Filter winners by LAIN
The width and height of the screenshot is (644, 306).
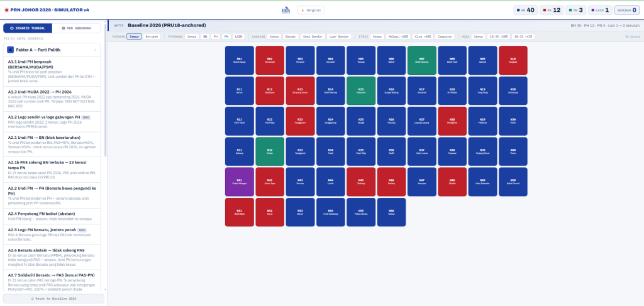[x=238, y=36]
